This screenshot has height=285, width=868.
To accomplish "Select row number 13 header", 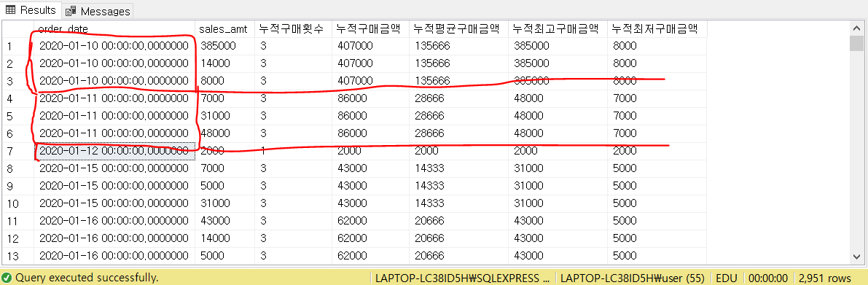I will [17, 257].
